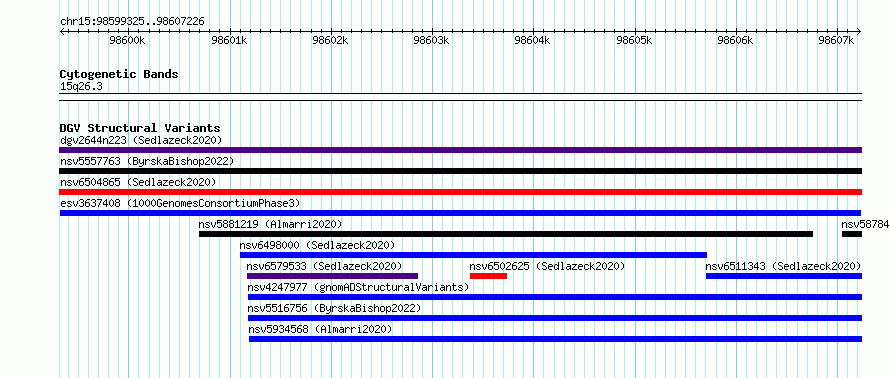This screenshot has width=890, height=378.
Task: Click the 98607k ruler tick label
Action: (x=837, y=41)
